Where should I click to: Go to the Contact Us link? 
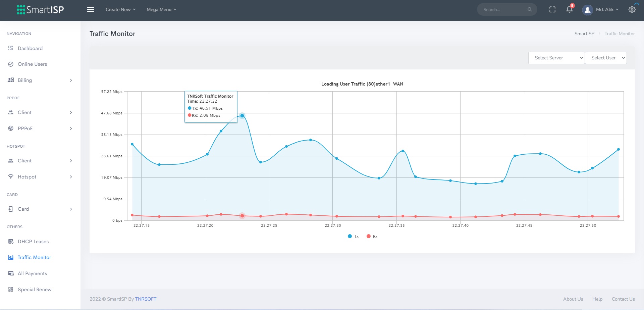[x=623, y=299]
